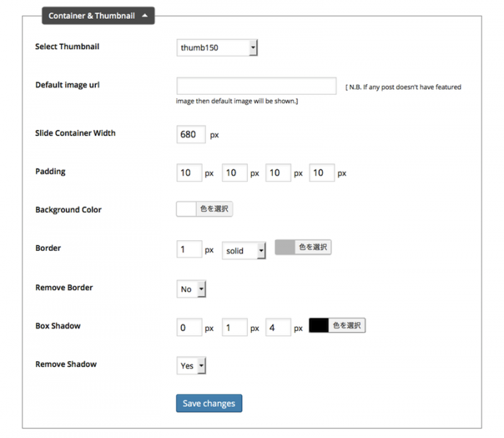Open the Remove Border dropdown

pyautogui.click(x=191, y=289)
